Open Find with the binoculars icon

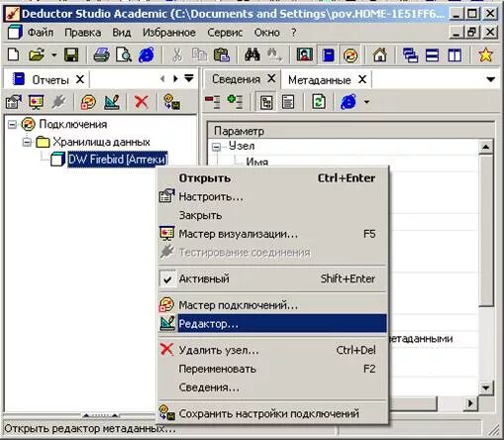tap(252, 55)
